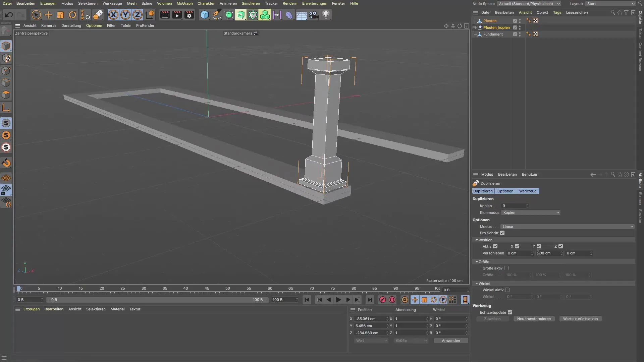Select the Move tool
This screenshot has width=644, height=362.
tap(48, 15)
